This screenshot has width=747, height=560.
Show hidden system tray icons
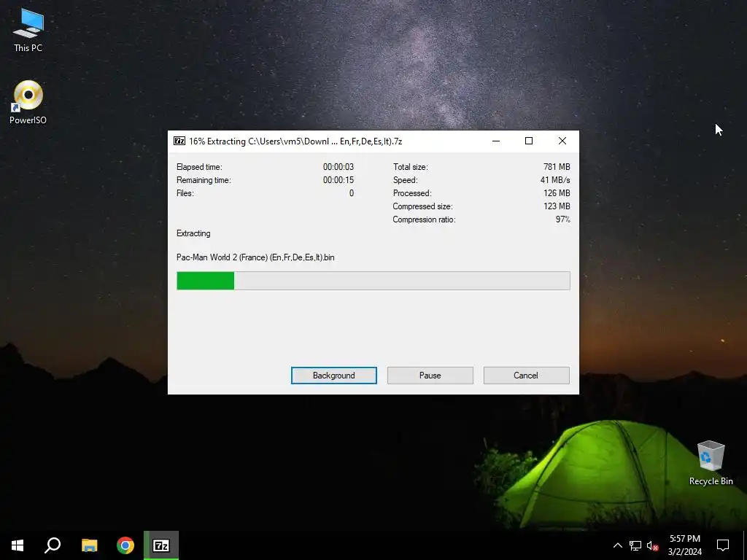(x=617, y=545)
